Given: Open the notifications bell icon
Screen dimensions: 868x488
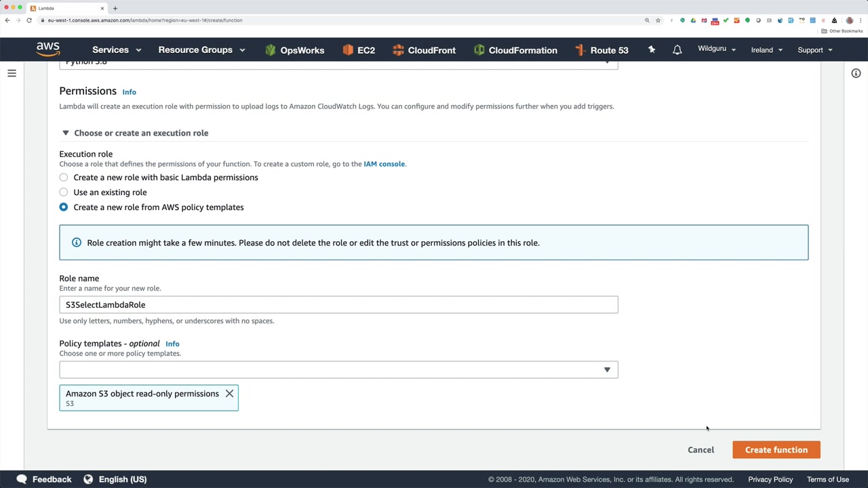Looking at the screenshot, I should 677,50.
